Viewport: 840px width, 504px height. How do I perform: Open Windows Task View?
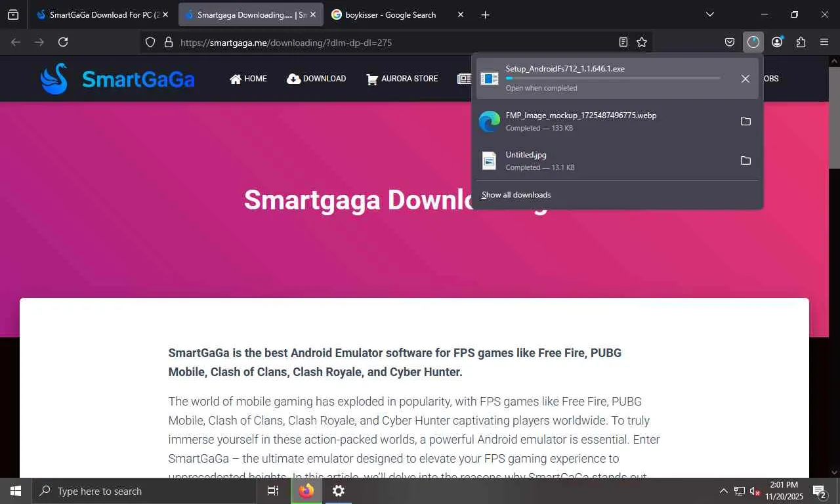pyautogui.click(x=273, y=491)
